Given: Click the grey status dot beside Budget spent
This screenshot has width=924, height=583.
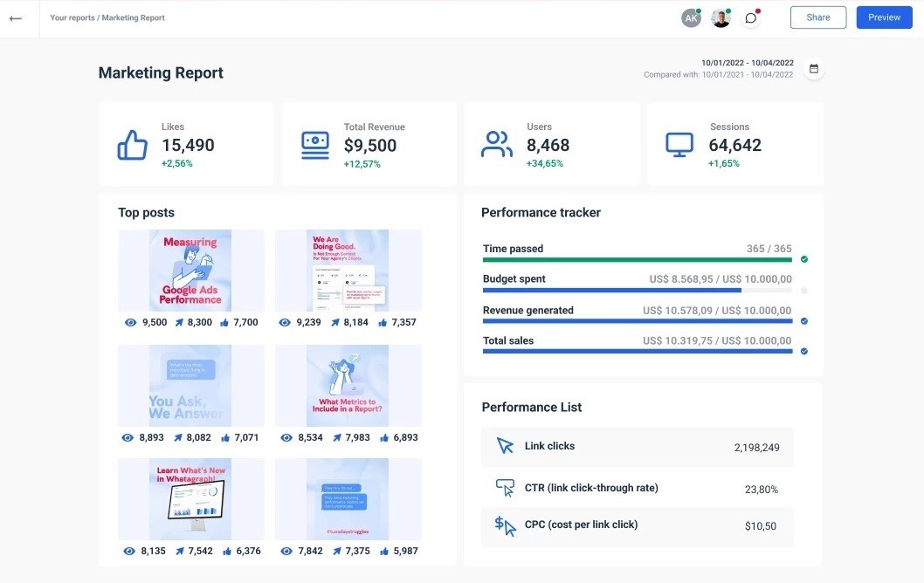Looking at the screenshot, I should [x=804, y=291].
